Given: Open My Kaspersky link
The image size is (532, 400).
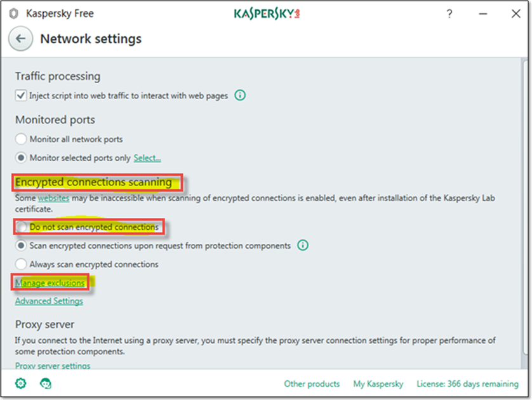Looking at the screenshot, I should pos(378,383).
